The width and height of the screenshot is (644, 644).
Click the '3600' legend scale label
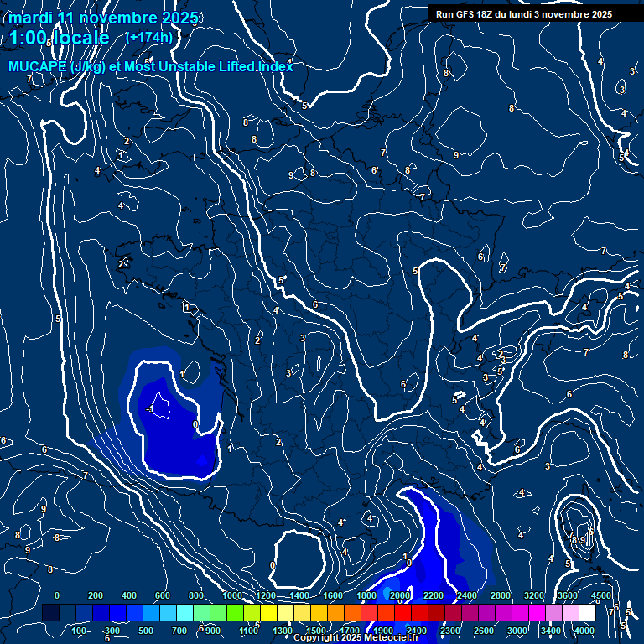coord(568,595)
